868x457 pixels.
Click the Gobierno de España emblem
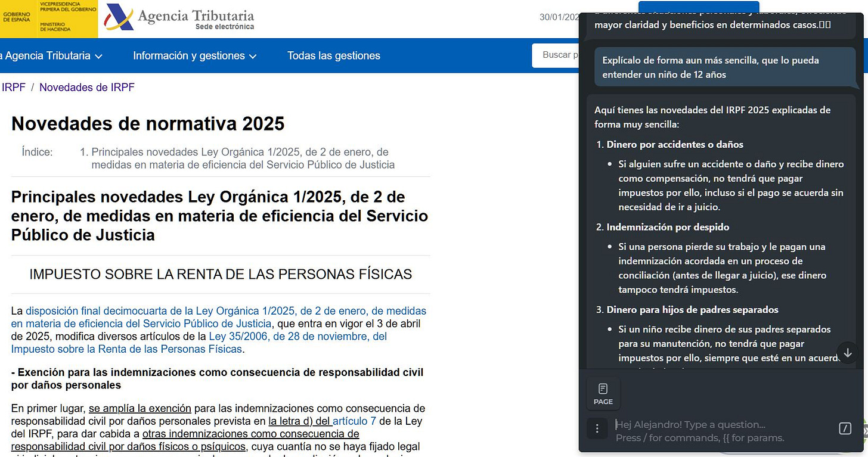(49, 18)
